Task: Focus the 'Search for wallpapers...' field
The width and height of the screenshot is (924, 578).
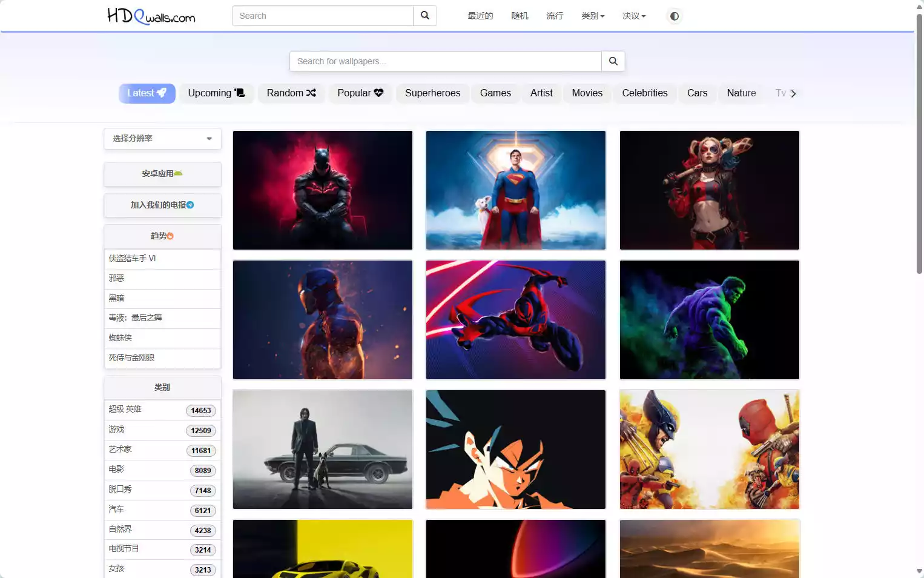Action: pos(446,61)
